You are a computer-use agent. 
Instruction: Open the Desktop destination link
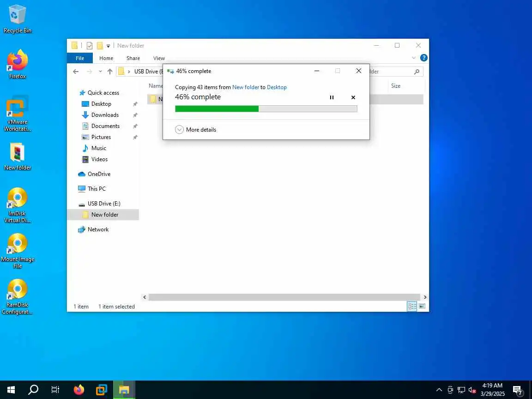click(277, 87)
